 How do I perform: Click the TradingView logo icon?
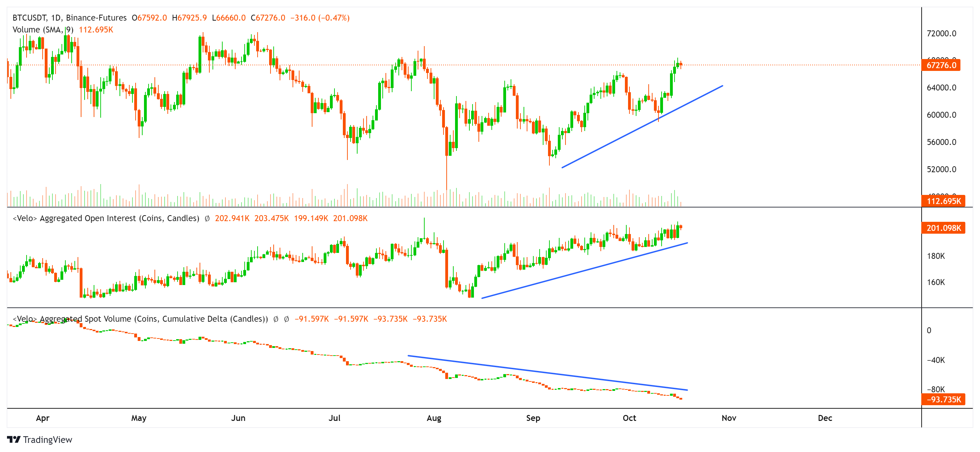click(14, 439)
